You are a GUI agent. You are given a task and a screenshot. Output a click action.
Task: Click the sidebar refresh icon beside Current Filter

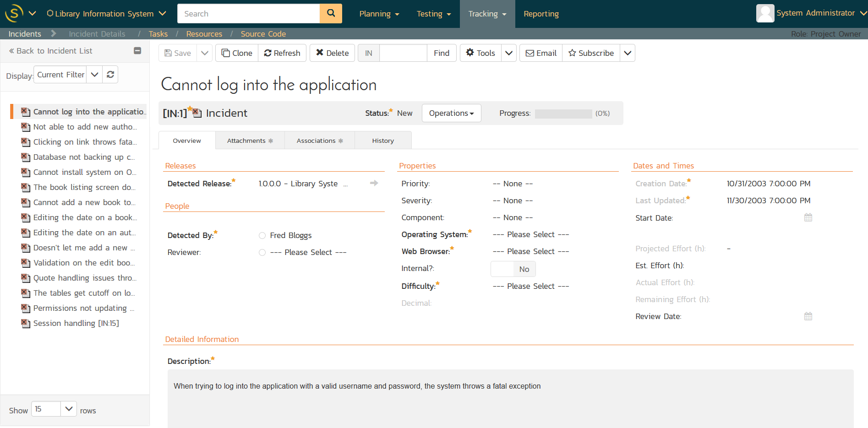click(x=110, y=75)
